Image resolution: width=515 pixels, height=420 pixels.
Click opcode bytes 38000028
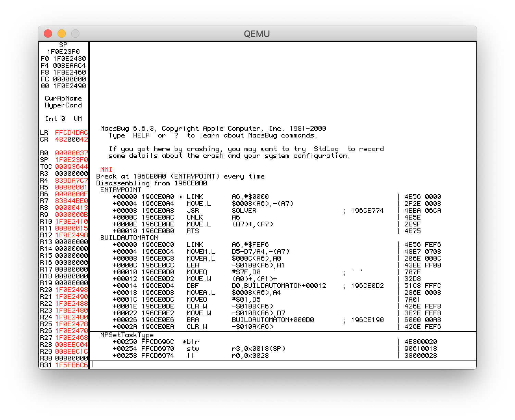421,355
